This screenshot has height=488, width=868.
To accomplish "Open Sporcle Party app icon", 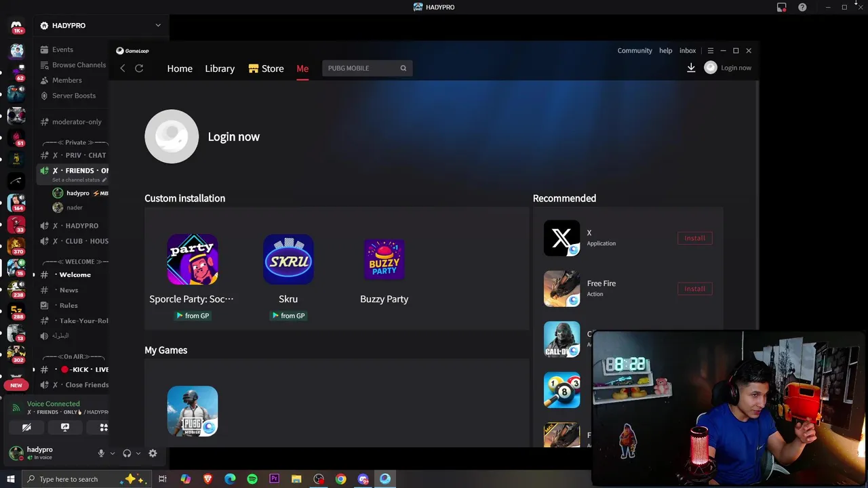I will click(193, 259).
